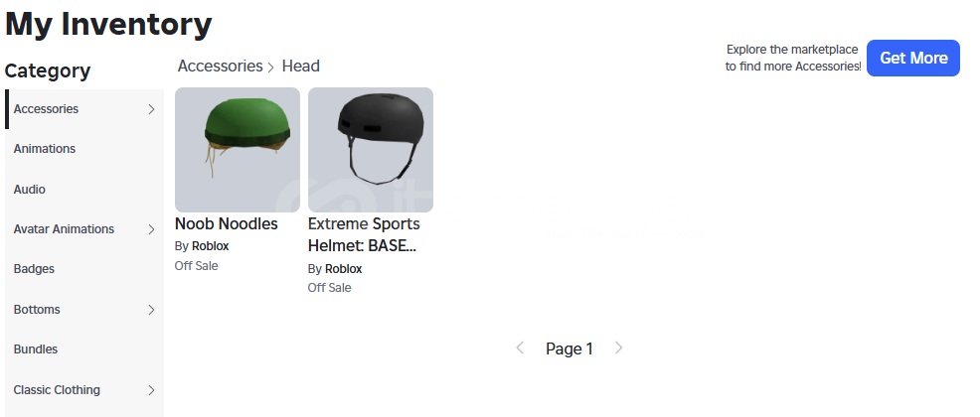Click the Get More button
Viewport: 980px width, 417px height.
tap(913, 58)
